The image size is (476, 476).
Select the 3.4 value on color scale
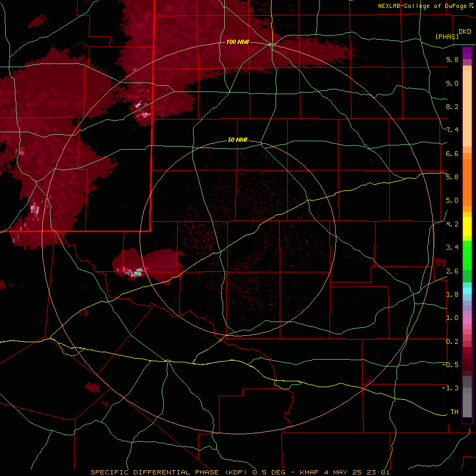tap(452, 247)
